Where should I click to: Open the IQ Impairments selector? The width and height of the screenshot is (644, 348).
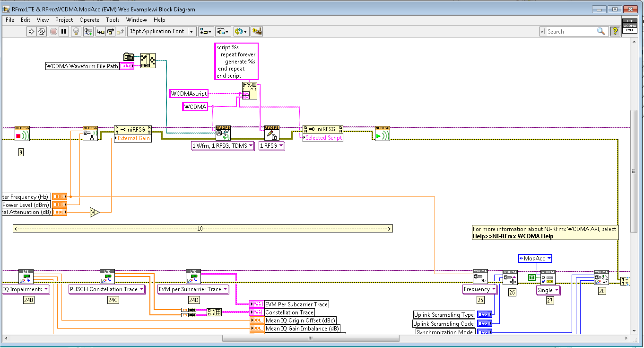(x=25, y=289)
